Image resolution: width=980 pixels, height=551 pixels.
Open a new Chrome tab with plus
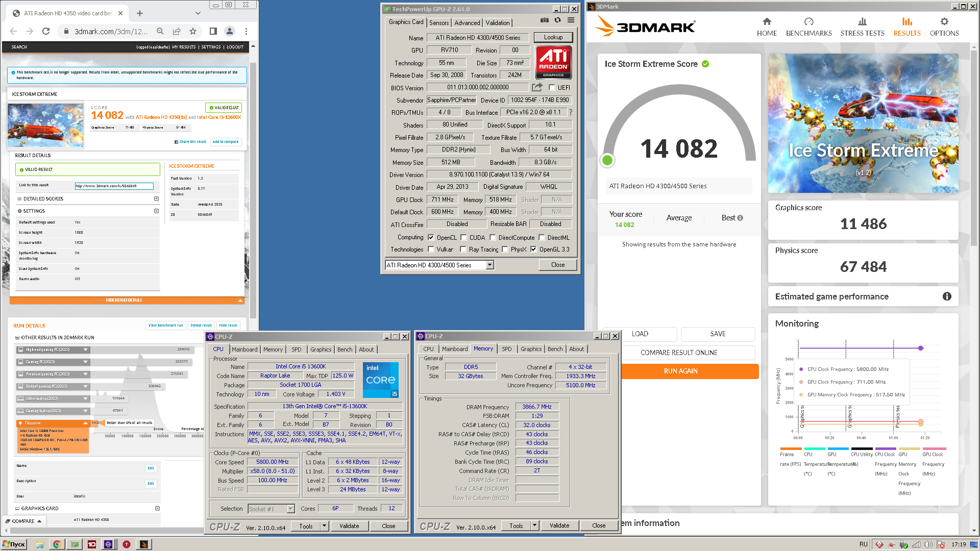[140, 13]
